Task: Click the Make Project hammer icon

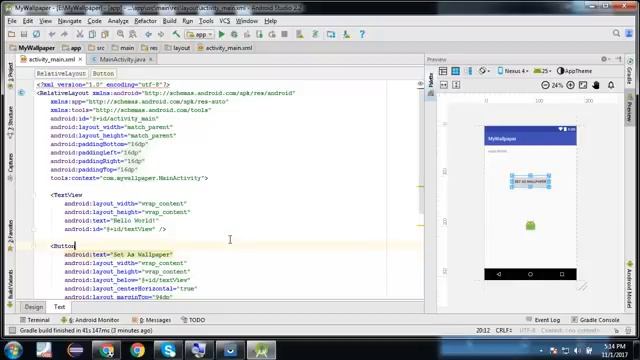Action: click(176, 34)
